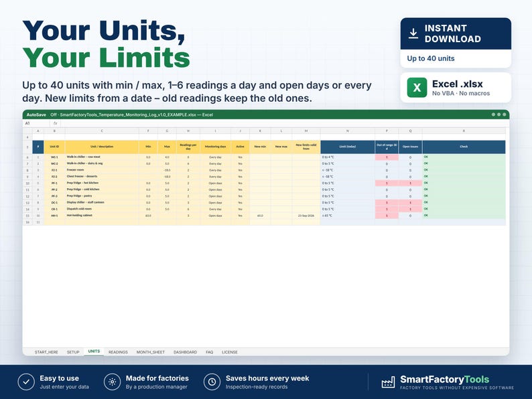Click the download arrow icon
The height and width of the screenshot is (399, 532).
pyautogui.click(x=413, y=33)
